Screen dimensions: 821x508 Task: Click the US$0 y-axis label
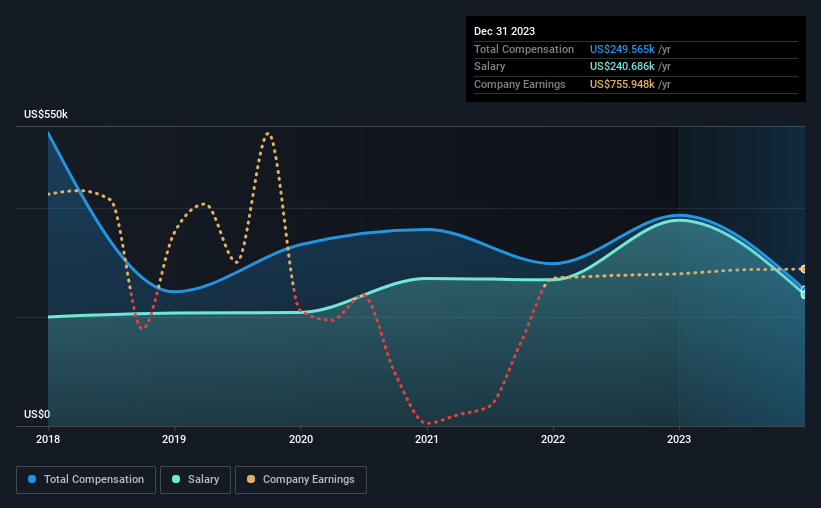[x=37, y=414]
